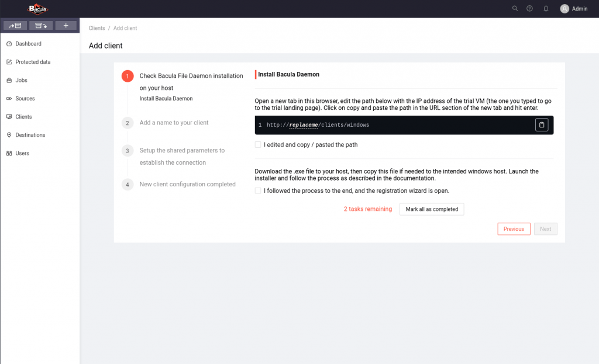Click the restore-from-archive icon button

pos(41,26)
